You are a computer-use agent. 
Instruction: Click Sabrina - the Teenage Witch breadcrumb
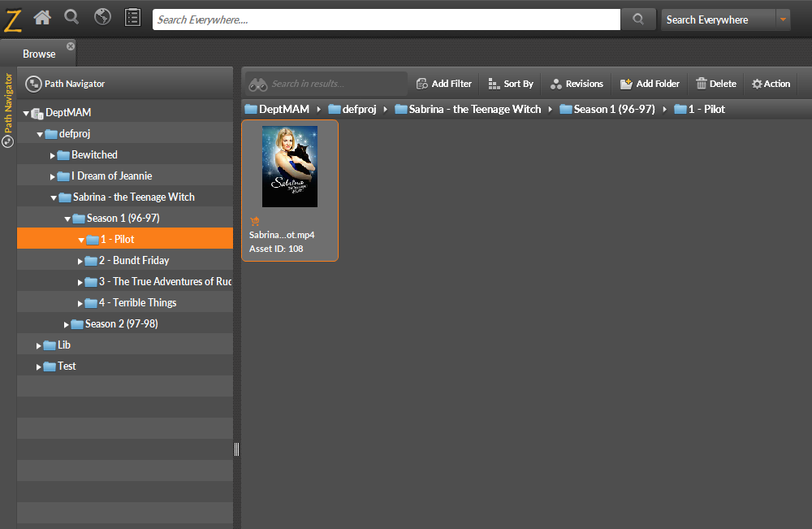tap(468, 110)
